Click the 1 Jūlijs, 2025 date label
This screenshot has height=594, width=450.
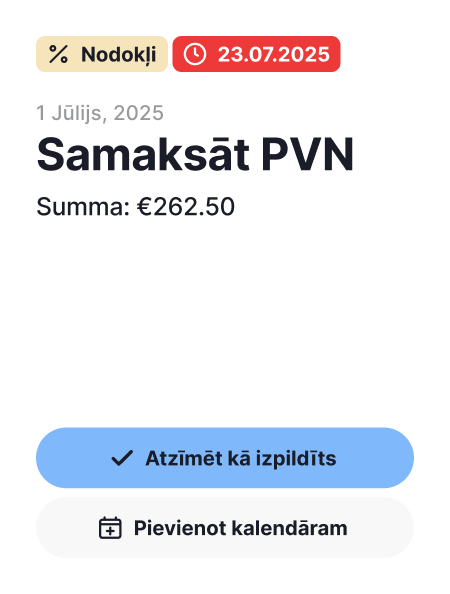(x=100, y=113)
